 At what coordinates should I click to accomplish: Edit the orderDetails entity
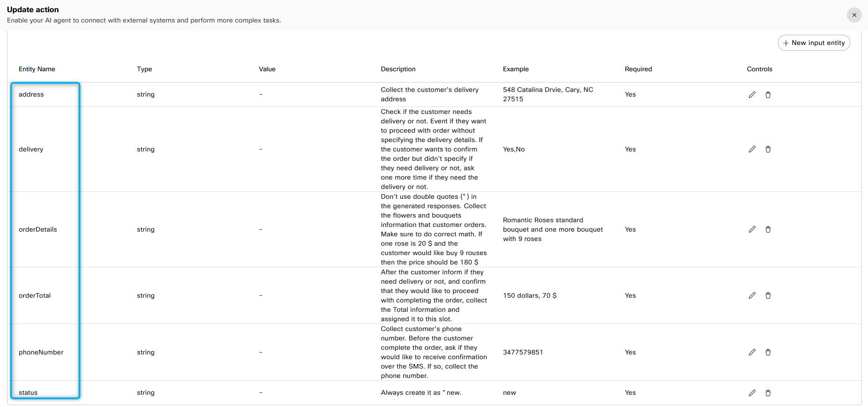point(752,229)
